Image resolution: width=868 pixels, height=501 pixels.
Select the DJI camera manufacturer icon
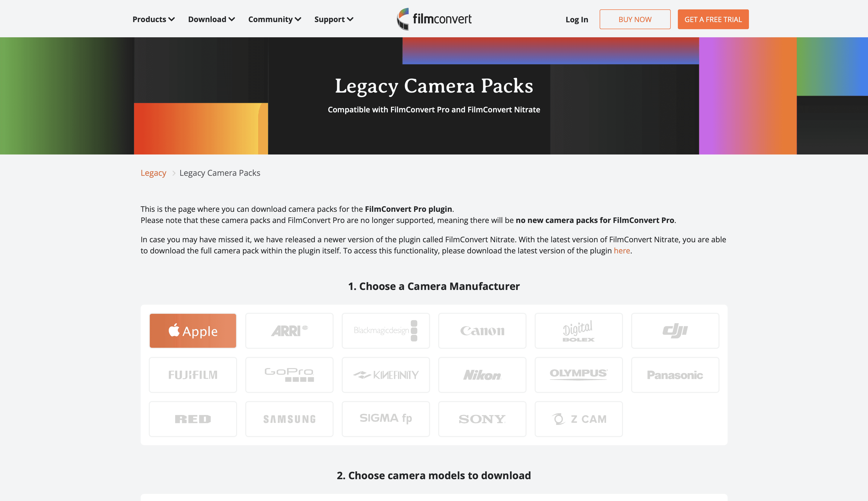click(675, 331)
